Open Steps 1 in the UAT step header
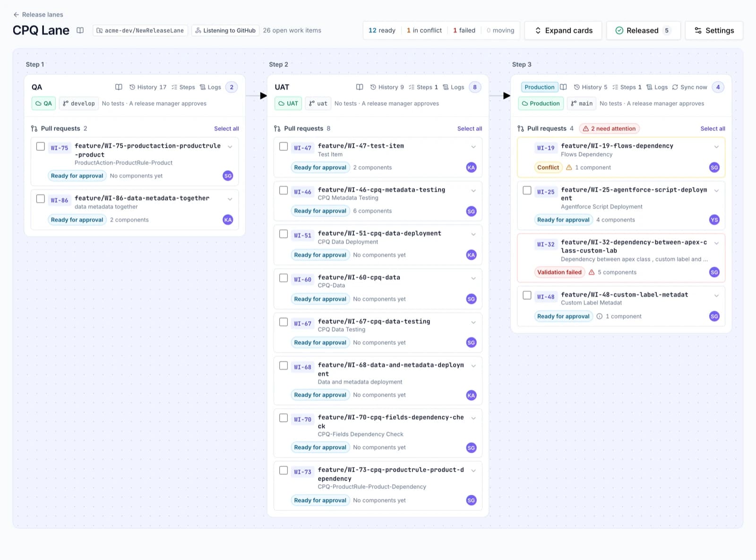 tap(423, 87)
